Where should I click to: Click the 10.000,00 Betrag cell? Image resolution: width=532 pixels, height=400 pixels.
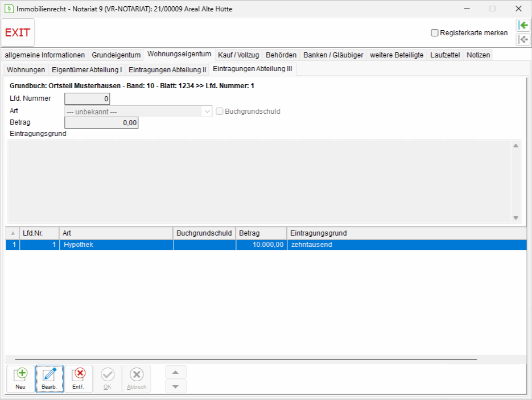click(x=261, y=245)
